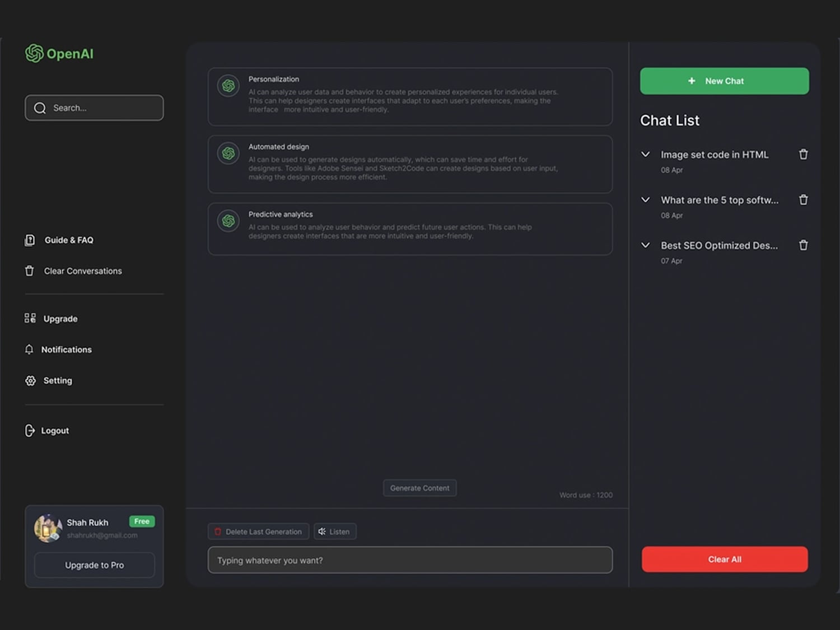Screen dimensions: 840x630
Task: Open the Best SEO Optimized Des... chat title
Action: pyautogui.click(x=719, y=245)
